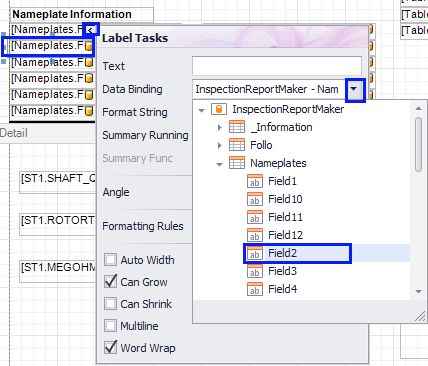Click the smart tag arrow on first Nameplates label
The image size is (428, 366).
coord(91,30)
